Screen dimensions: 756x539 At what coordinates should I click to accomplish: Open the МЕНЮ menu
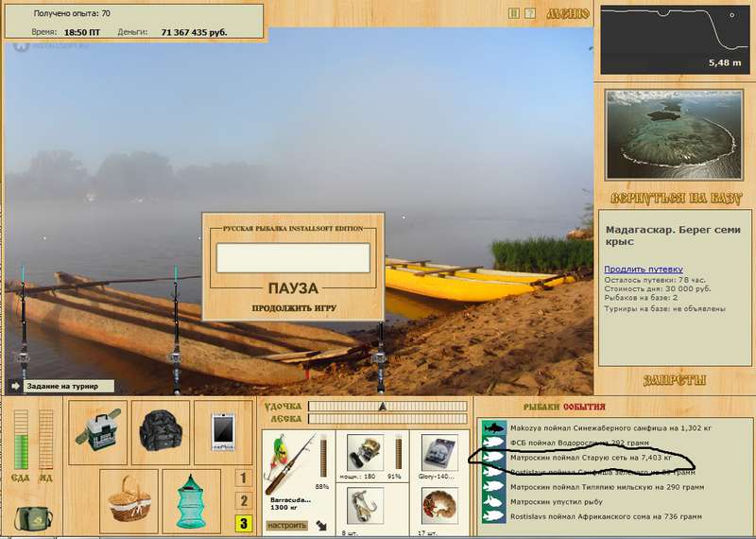tap(568, 13)
